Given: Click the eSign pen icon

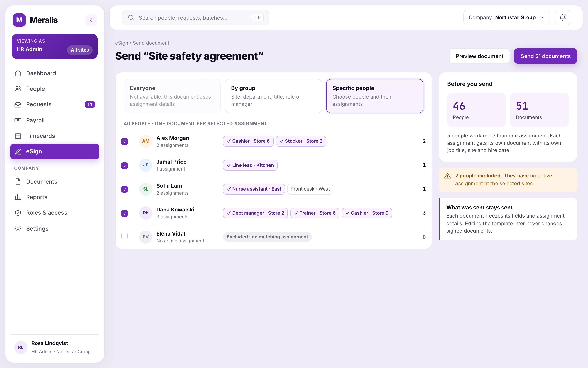Looking at the screenshot, I should tap(18, 151).
